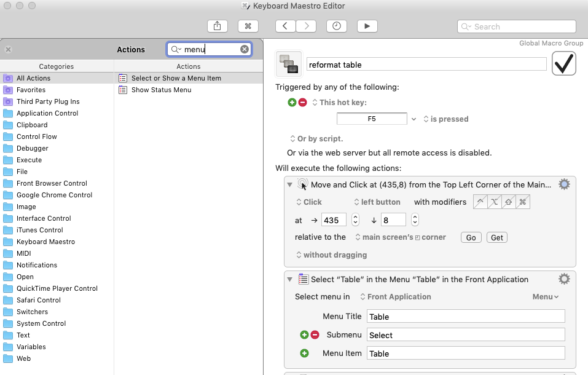Open the MIDI category
This screenshot has width=588, height=375.
point(57,253)
